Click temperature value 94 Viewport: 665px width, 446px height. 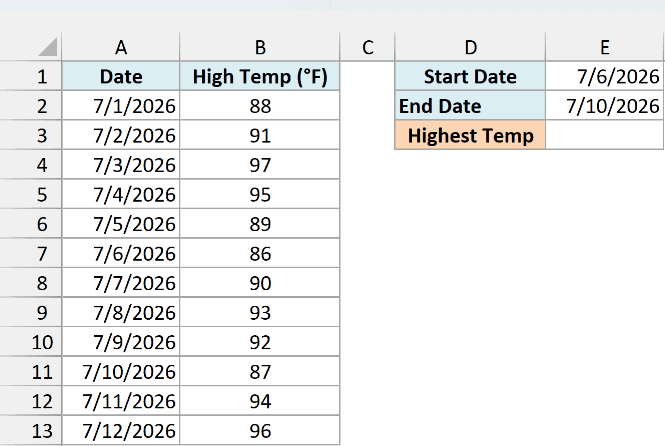coord(260,401)
